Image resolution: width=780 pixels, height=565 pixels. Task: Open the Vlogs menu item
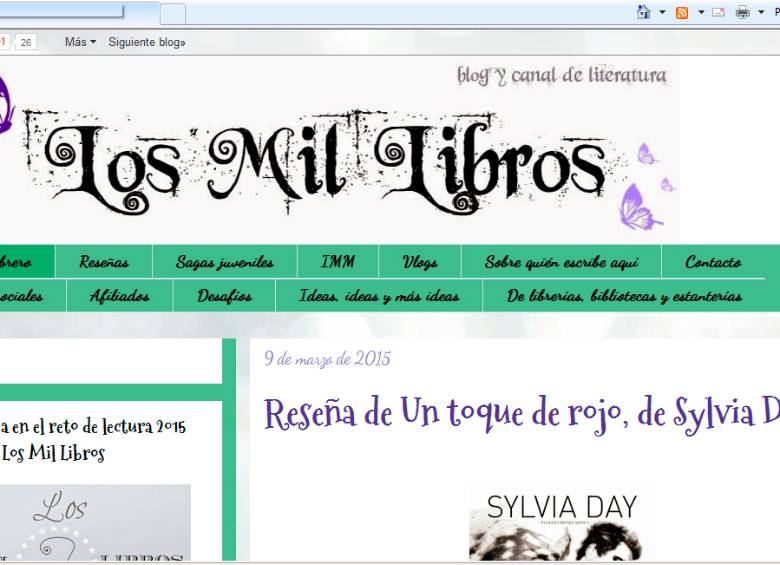(x=420, y=262)
